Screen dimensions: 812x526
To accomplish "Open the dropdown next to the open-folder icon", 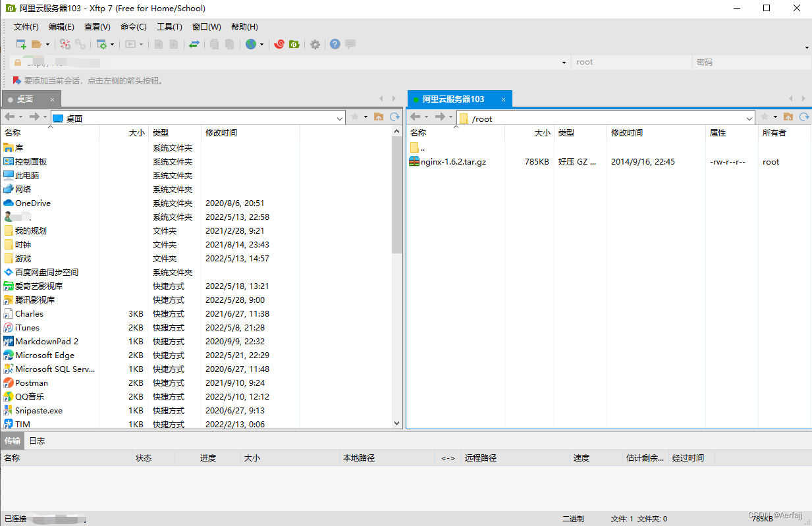I will tap(47, 44).
